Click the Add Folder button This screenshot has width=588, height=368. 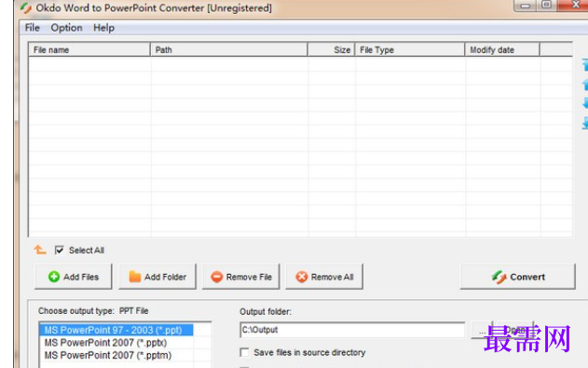[157, 277]
